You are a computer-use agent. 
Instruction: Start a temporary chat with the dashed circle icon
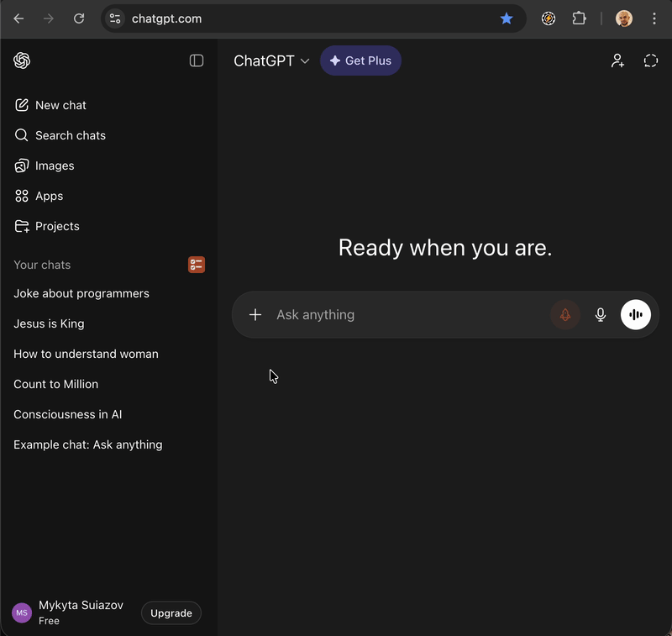[651, 60]
